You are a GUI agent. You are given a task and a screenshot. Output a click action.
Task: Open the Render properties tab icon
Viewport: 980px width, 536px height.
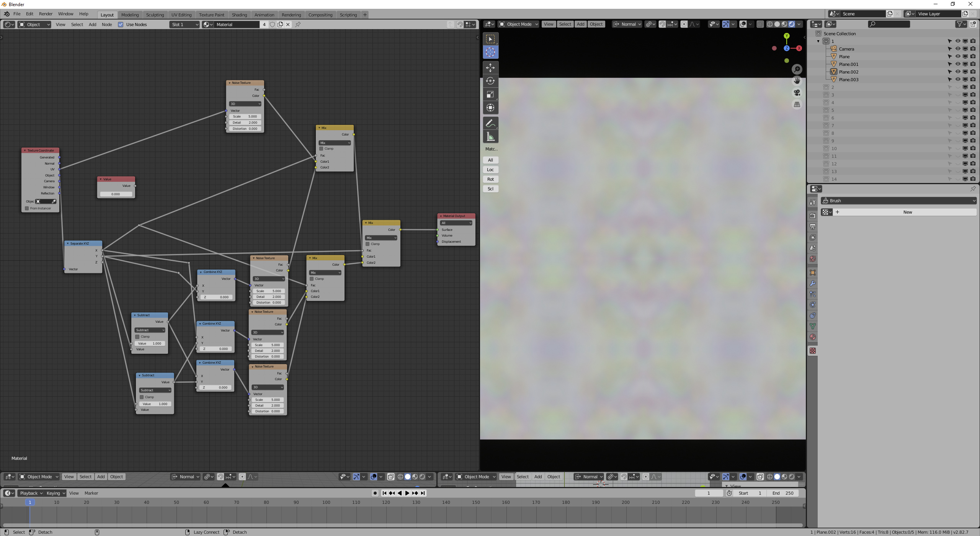813,216
